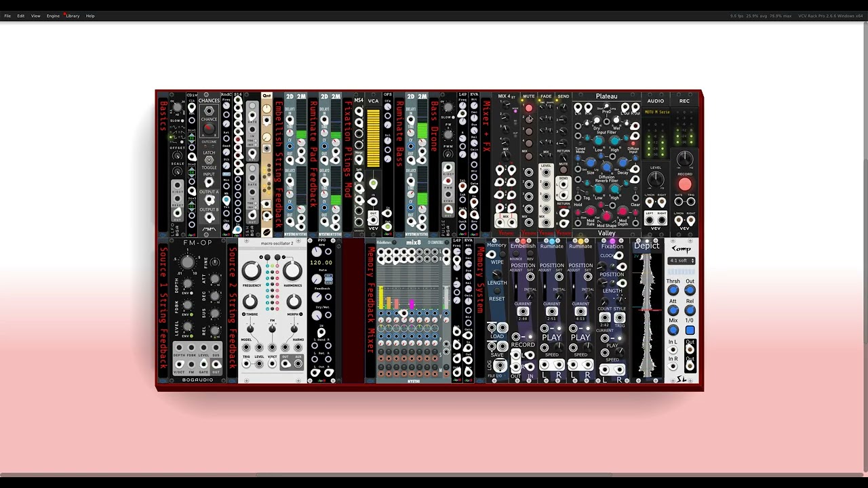The image size is (868, 488).
Task: Open the Engine menu
Action: point(53,16)
